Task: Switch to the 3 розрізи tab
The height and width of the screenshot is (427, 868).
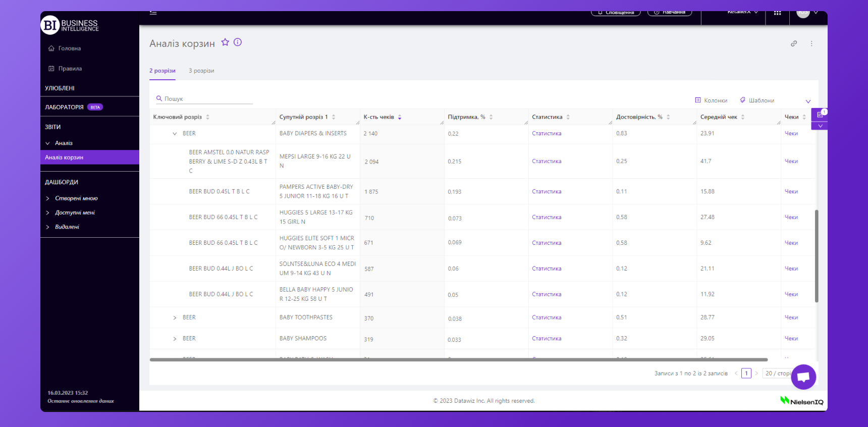Action: coord(201,71)
